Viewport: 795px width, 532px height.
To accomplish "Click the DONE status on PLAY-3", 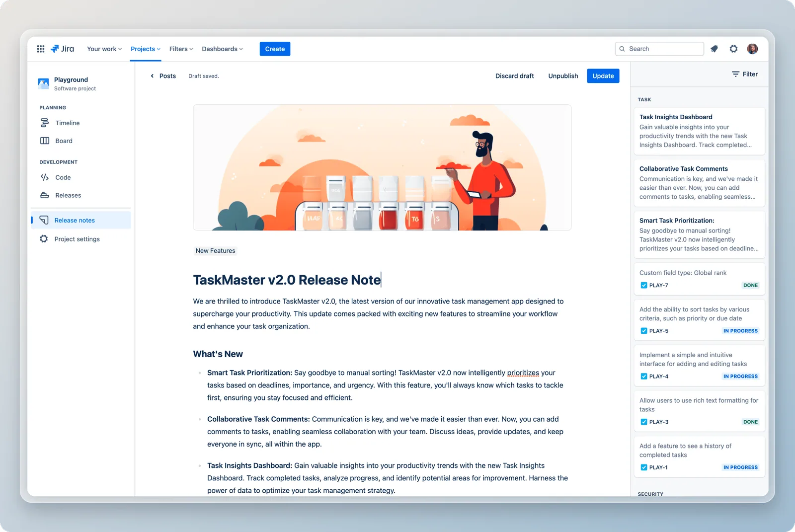I will tap(750, 422).
